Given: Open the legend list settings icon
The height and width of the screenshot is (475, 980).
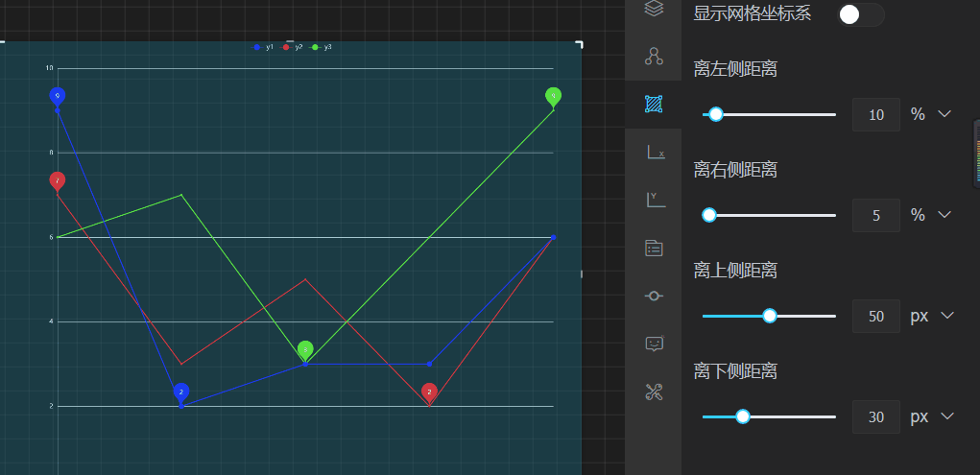Looking at the screenshot, I should (654, 249).
